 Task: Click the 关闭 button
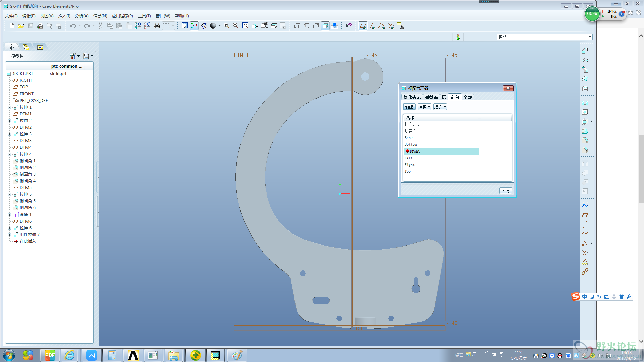pyautogui.click(x=506, y=191)
